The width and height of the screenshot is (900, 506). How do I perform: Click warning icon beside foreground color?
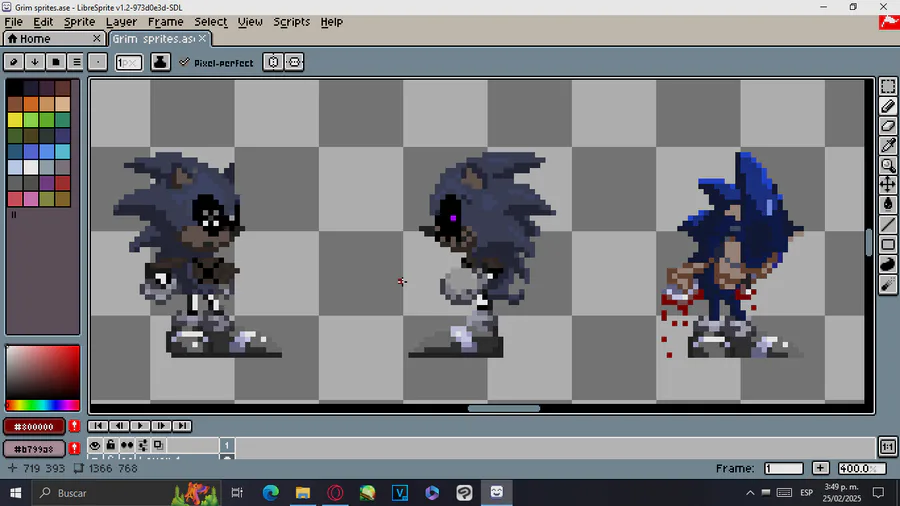tap(74, 426)
